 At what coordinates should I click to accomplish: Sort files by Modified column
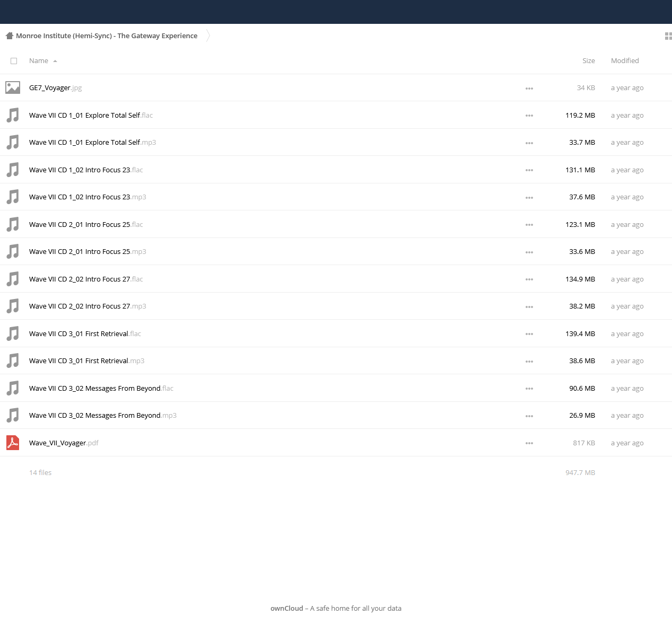pos(625,61)
